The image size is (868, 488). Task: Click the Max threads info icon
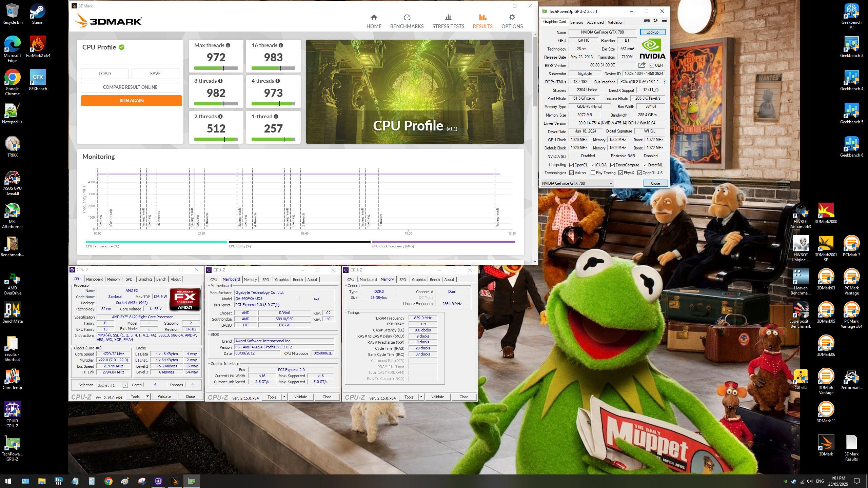(228, 45)
